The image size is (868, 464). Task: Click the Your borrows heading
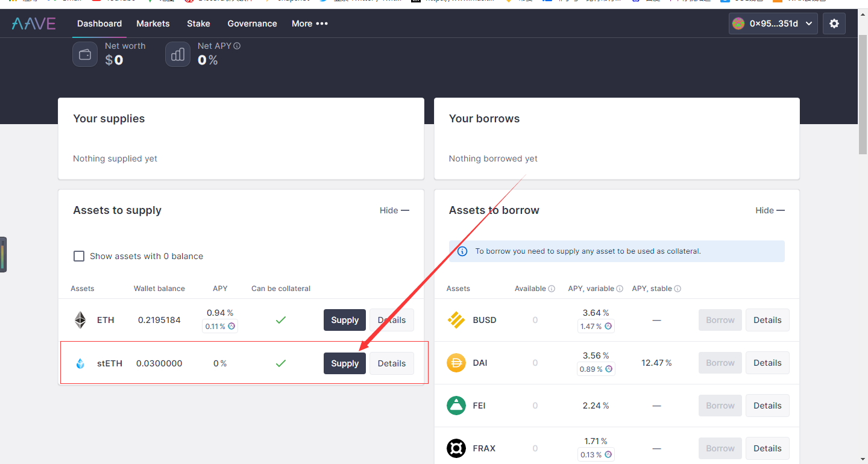484,119
